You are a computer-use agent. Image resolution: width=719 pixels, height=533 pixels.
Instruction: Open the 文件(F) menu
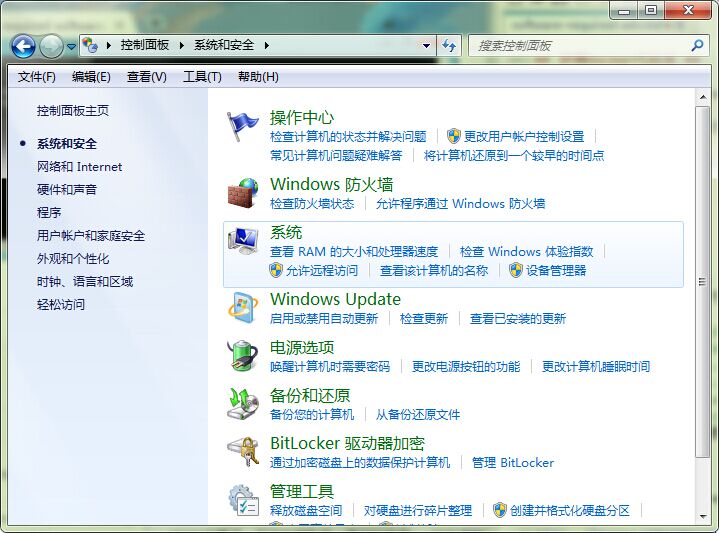pyautogui.click(x=37, y=77)
